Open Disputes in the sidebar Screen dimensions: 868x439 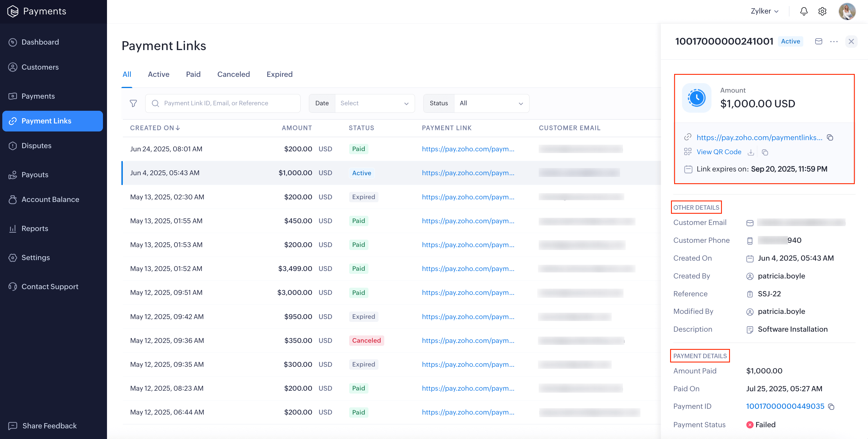click(37, 146)
